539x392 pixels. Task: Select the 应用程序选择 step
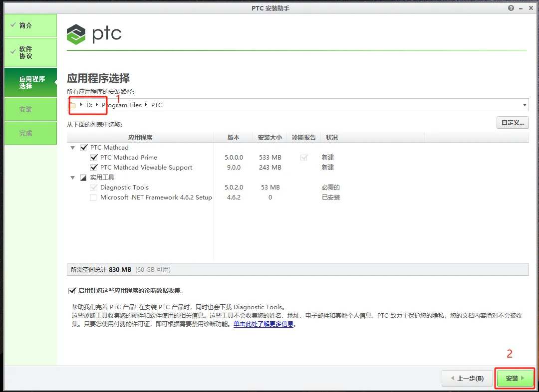pyautogui.click(x=30, y=82)
